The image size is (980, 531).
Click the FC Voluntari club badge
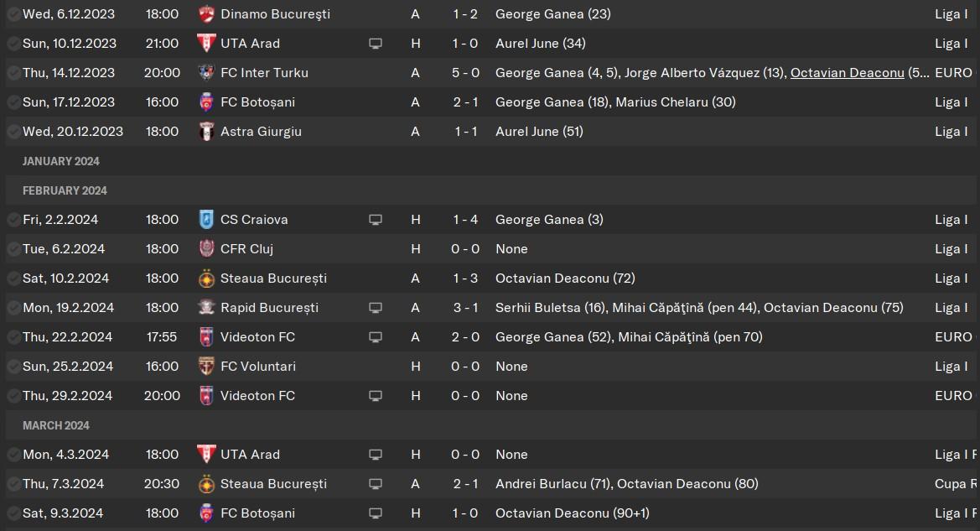206,367
